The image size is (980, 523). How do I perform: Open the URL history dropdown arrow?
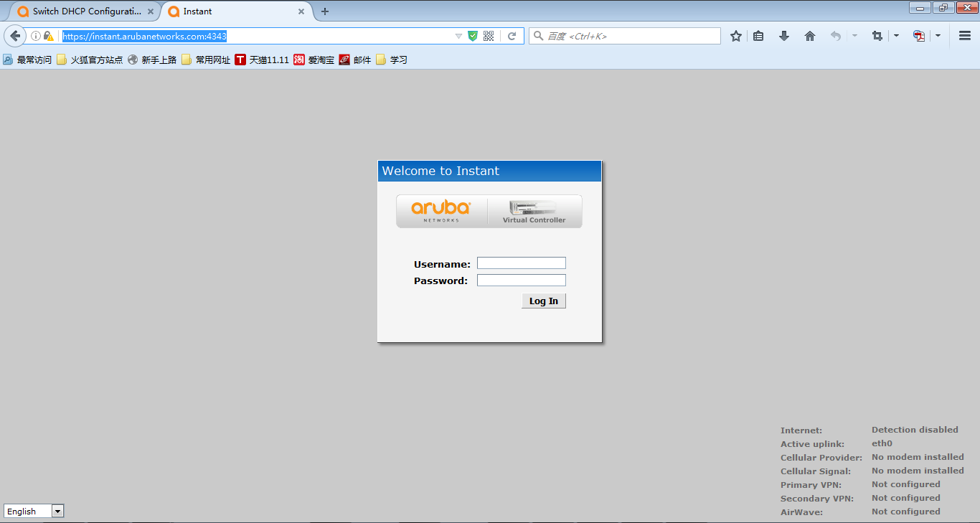458,36
